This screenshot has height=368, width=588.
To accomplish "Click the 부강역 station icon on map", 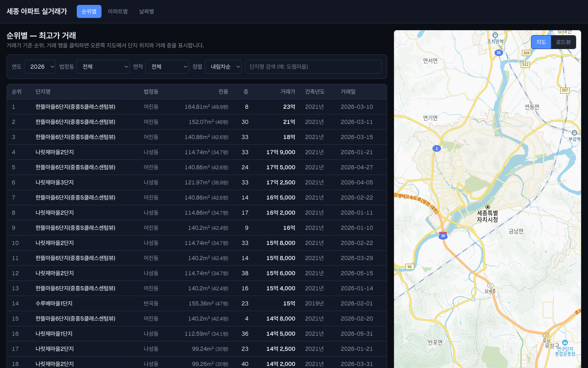I will click(575, 133).
